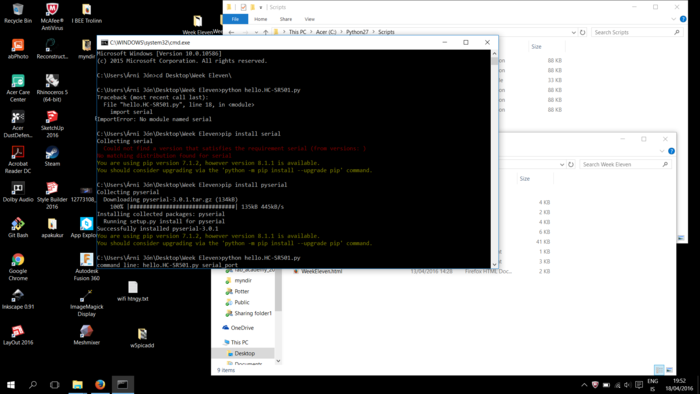Screen dimensions: 700x394
Task: Click the Search Week Eleven field
Action: [625, 164]
